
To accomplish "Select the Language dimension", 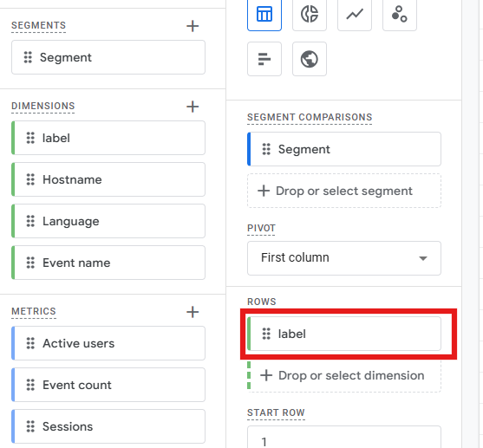I will point(108,221).
